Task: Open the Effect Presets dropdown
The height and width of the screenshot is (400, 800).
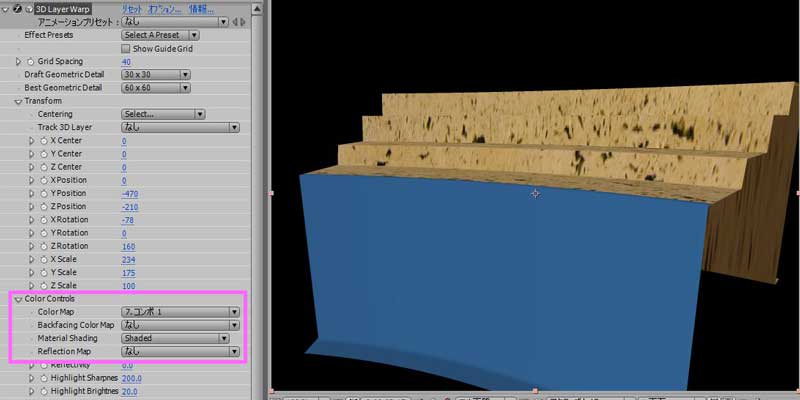Action: (160, 35)
